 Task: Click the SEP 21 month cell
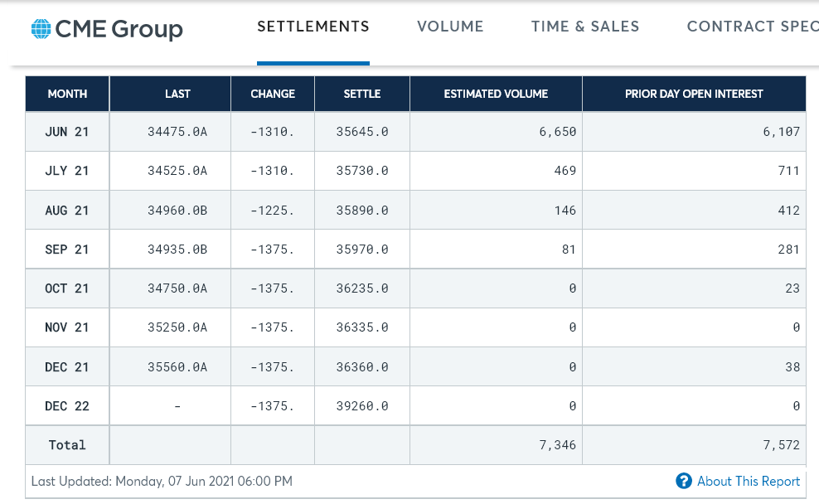tap(67, 250)
